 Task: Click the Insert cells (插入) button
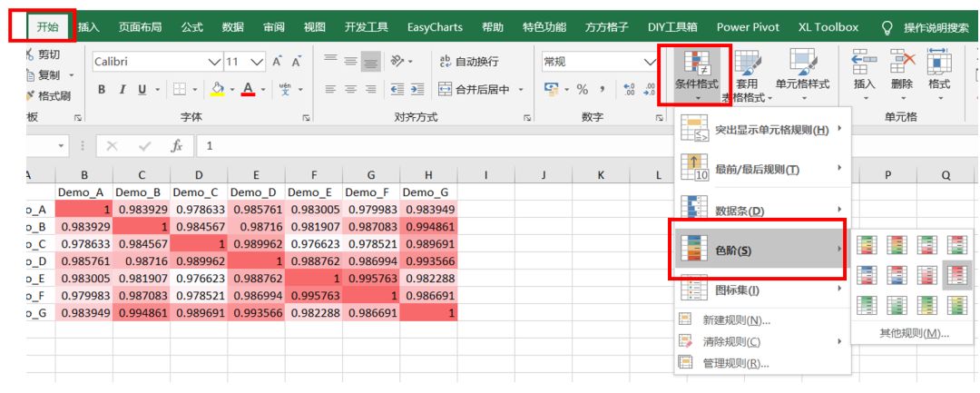pos(866,75)
